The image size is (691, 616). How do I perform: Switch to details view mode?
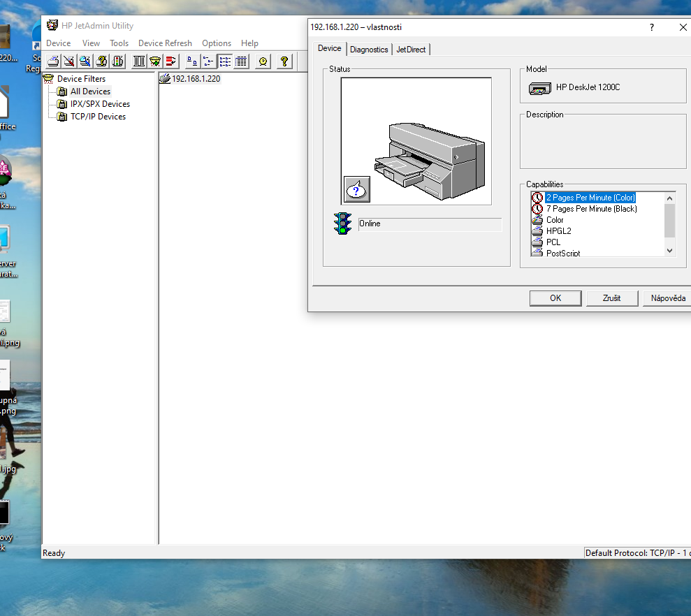point(241,61)
